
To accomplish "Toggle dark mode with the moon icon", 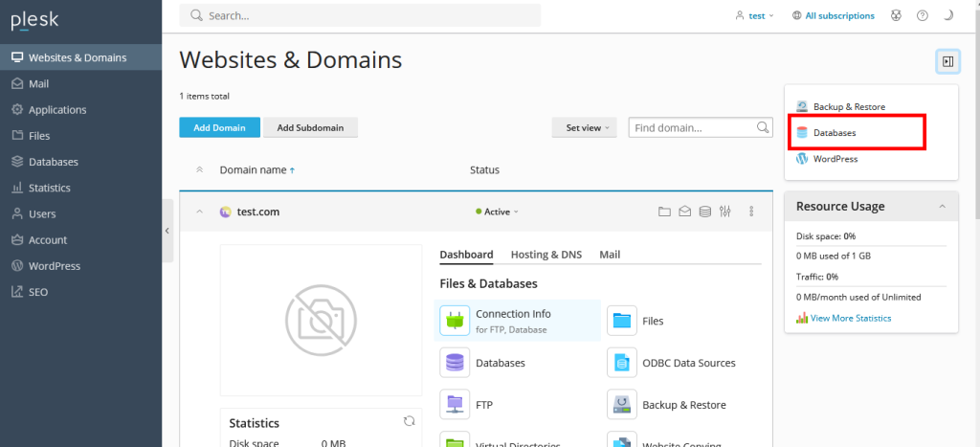I will (x=948, y=15).
